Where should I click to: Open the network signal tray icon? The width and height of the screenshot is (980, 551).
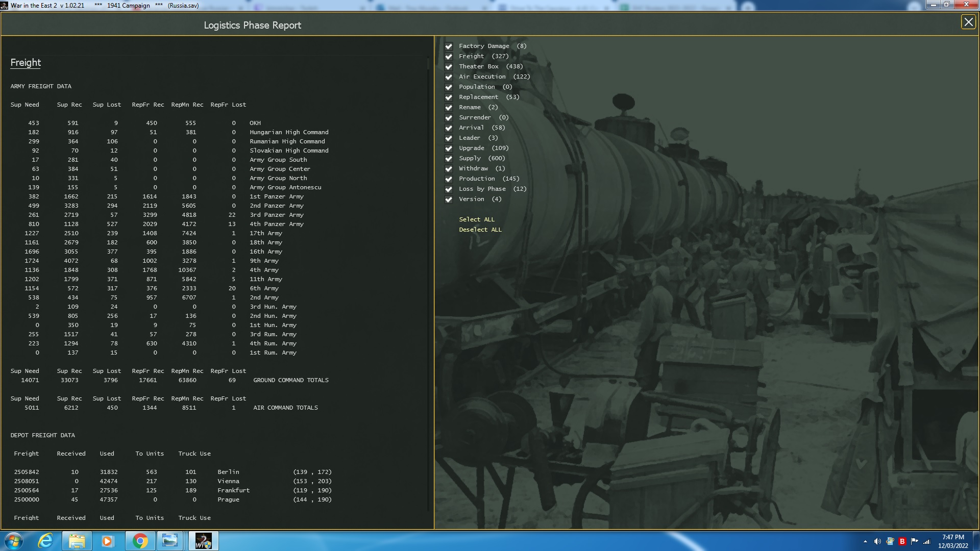tap(927, 541)
